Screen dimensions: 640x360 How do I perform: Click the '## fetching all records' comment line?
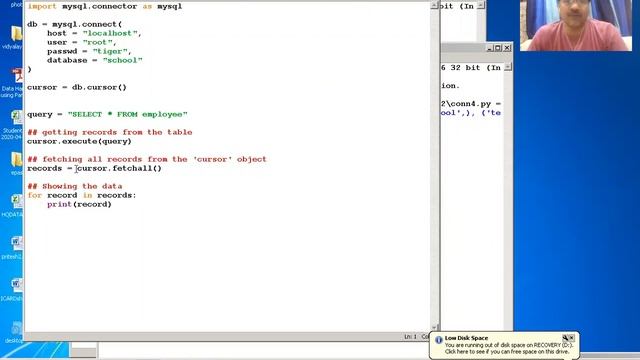pyautogui.click(x=147, y=159)
